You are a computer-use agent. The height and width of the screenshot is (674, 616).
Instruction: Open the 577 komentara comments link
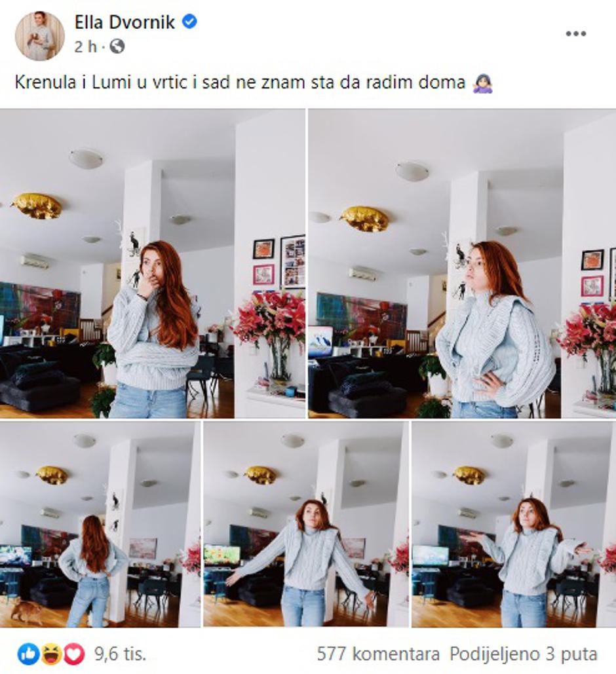pyautogui.click(x=378, y=654)
